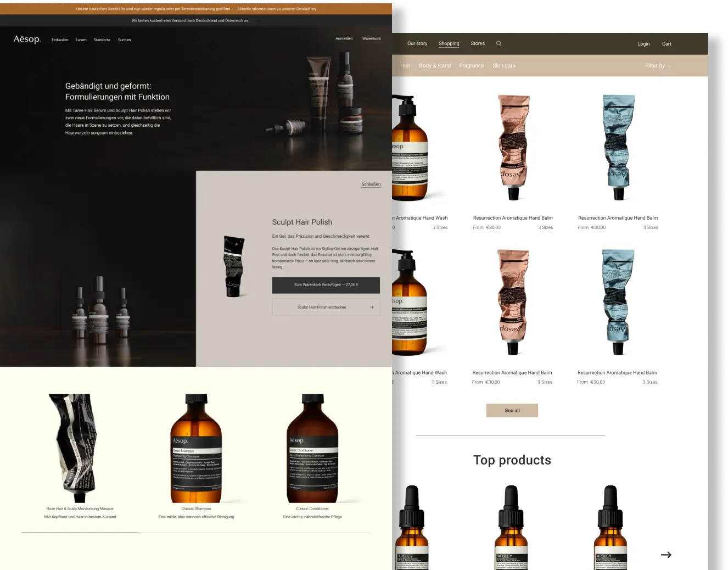Go to the Skin care category
The image size is (728, 570).
click(504, 66)
